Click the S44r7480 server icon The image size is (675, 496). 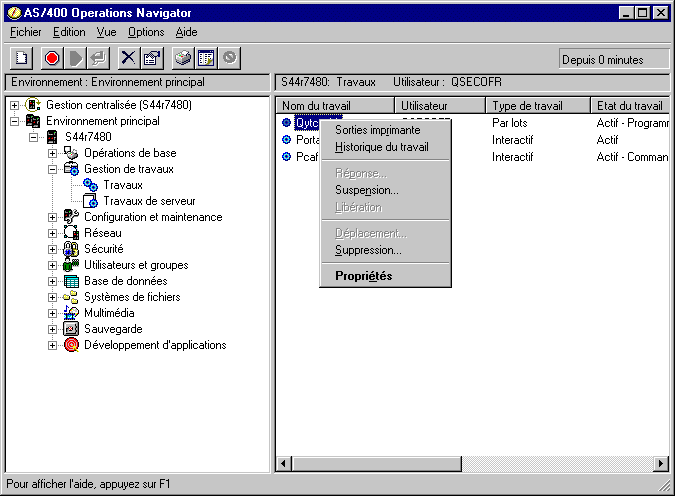(52, 137)
